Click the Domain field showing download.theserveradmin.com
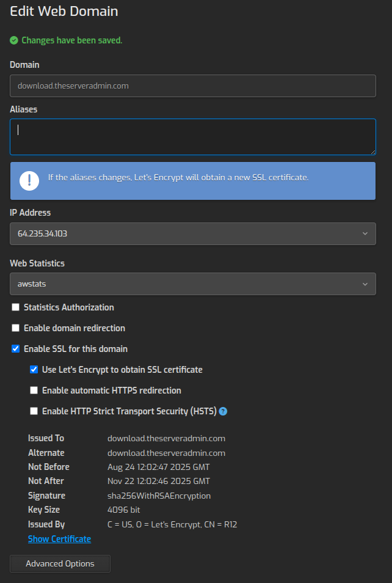Image resolution: width=392 pixels, height=583 pixels. tap(193, 86)
